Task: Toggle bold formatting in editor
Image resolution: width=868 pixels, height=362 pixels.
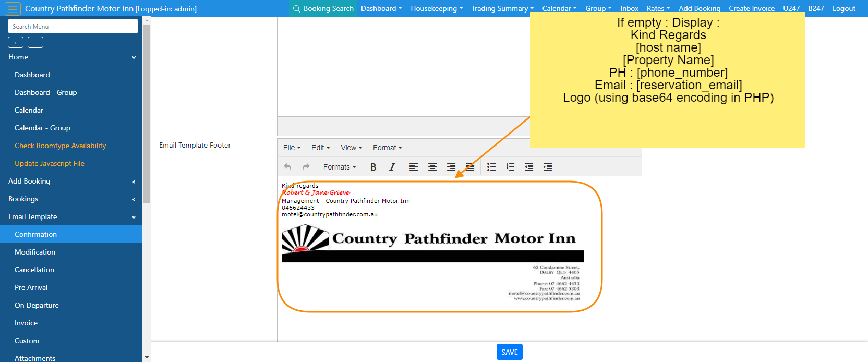Action: click(373, 167)
